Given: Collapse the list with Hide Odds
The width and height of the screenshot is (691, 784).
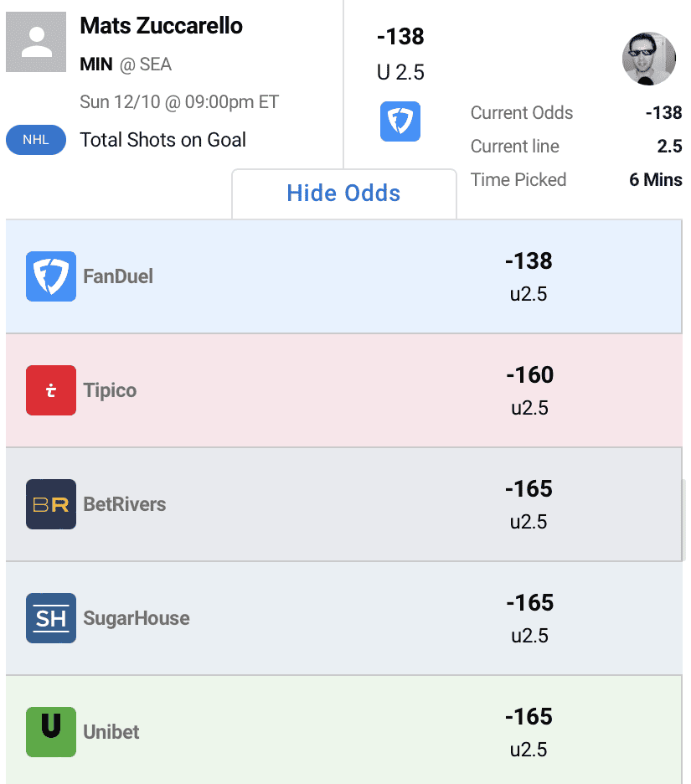Looking at the screenshot, I should tap(343, 193).
